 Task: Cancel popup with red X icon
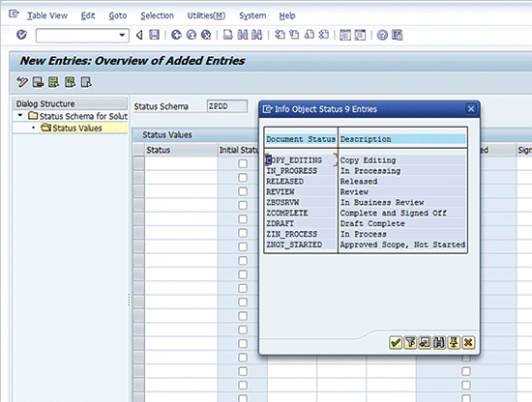(468, 343)
